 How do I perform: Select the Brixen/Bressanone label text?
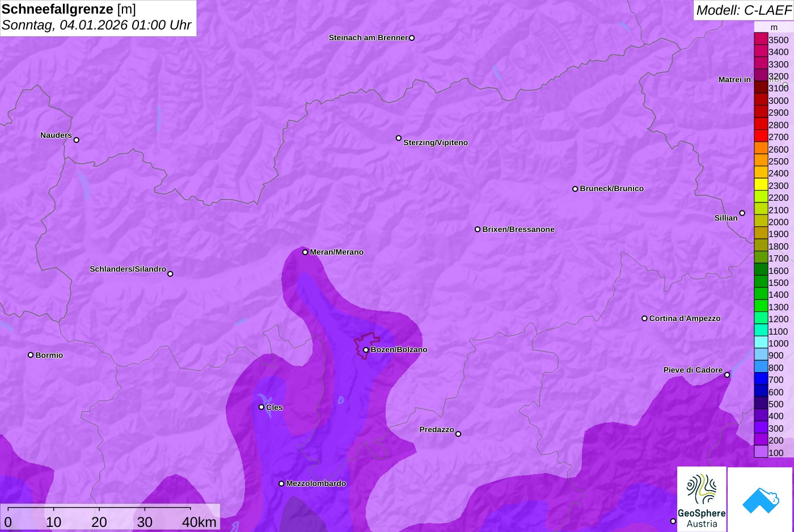click(x=518, y=230)
